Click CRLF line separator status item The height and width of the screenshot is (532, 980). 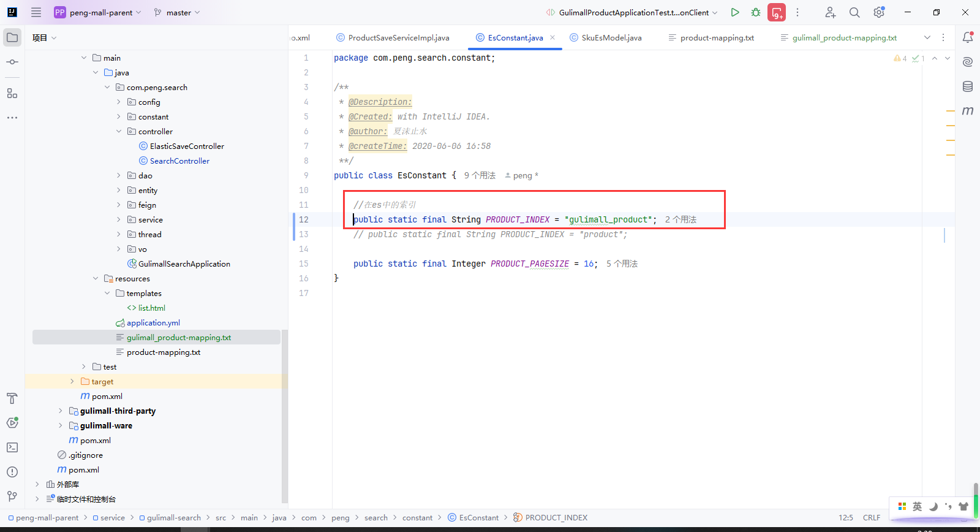tap(871, 517)
